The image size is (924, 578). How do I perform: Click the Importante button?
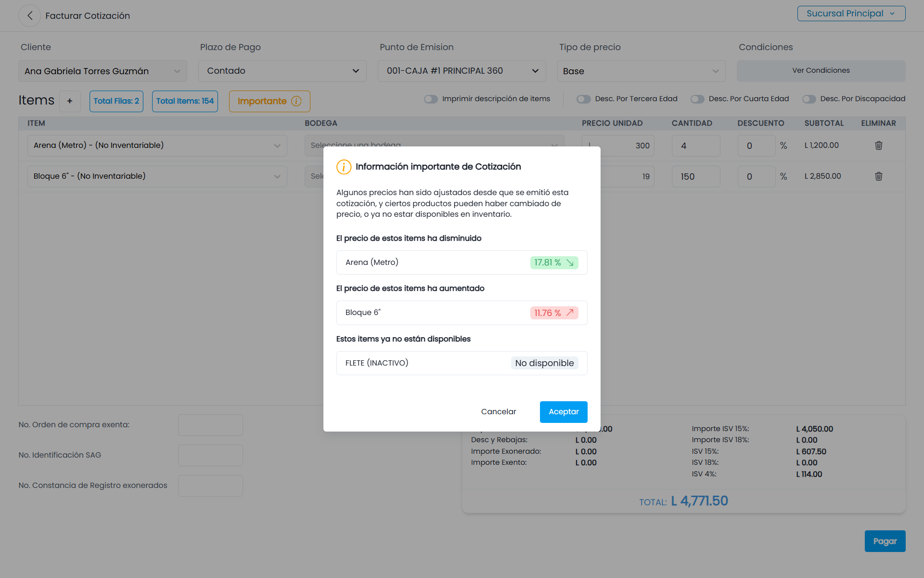tap(269, 101)
